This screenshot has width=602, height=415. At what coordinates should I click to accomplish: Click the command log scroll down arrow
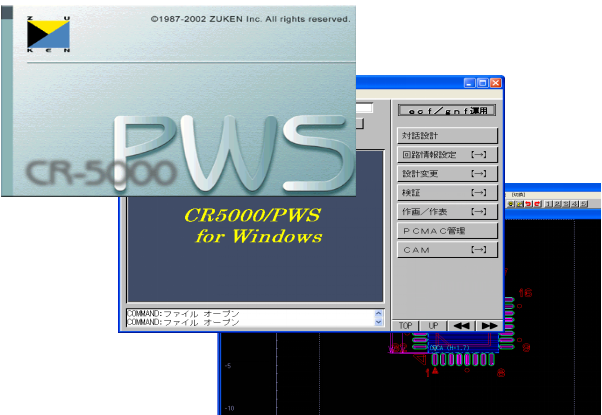click(x=378, y=322)
